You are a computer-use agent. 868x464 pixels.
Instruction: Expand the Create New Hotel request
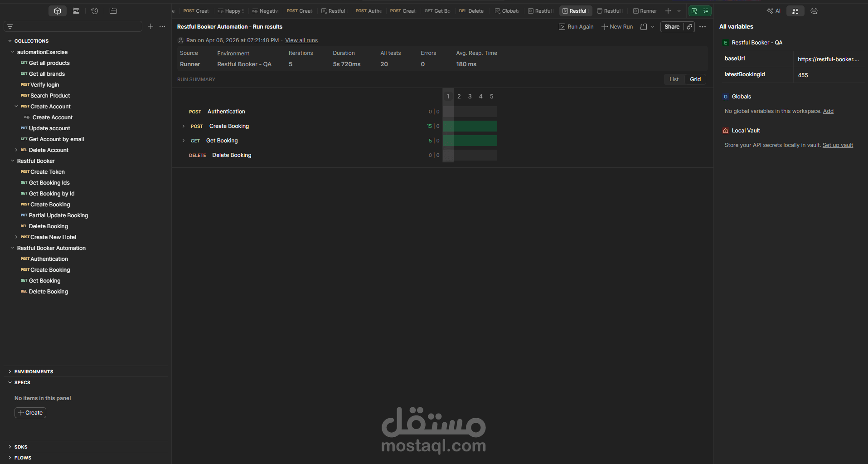[16, 237]
